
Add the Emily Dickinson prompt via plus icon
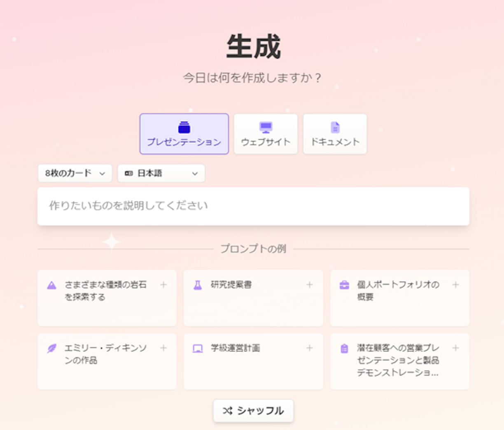[x=163, y=348]
